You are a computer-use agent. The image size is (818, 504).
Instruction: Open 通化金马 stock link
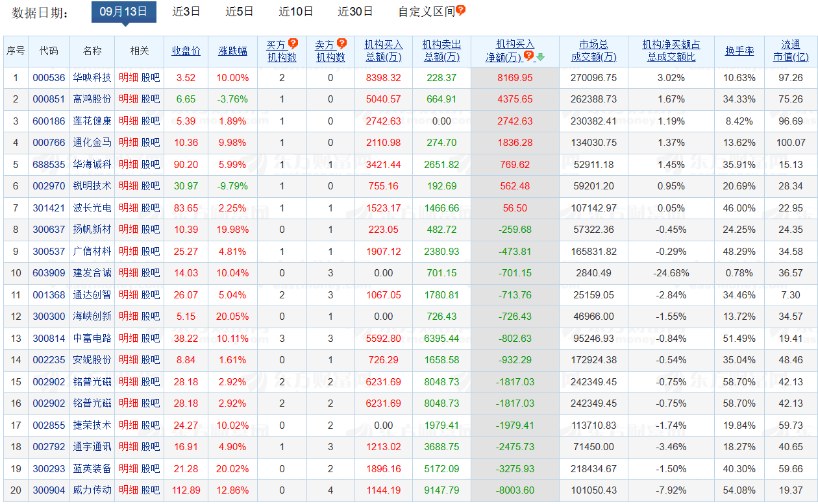click(x=92, y=143)
